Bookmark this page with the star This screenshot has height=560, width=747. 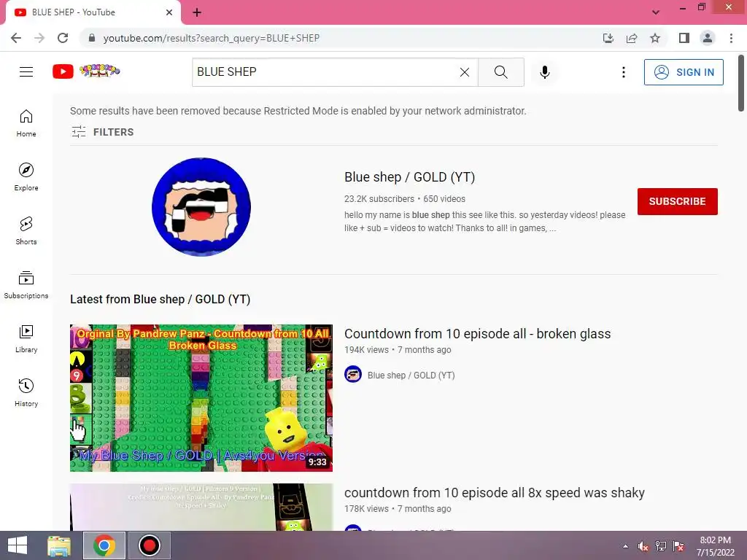[655, 38]
